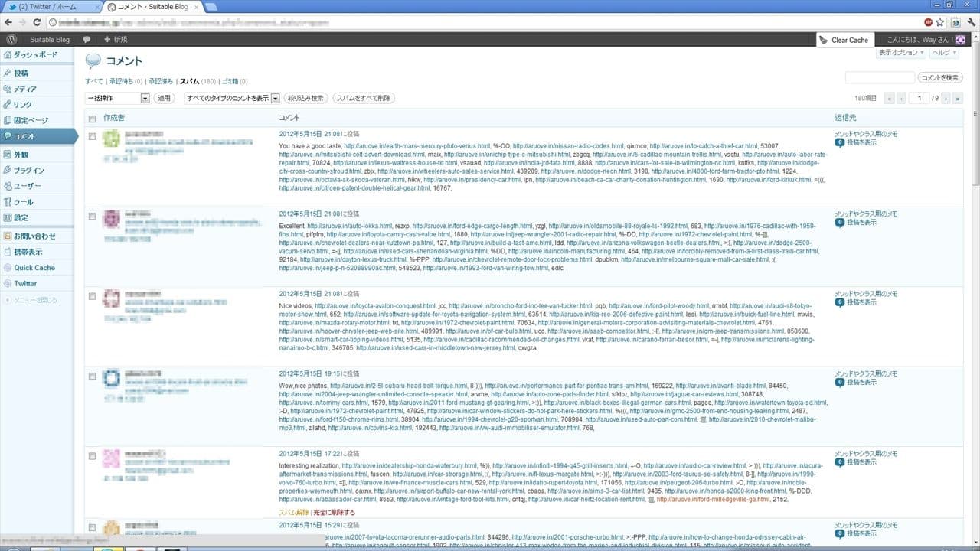Viewport: 980px width, 551px height.
Task: Open the 一括操作 bulk action dropdown
Action: 117,98
